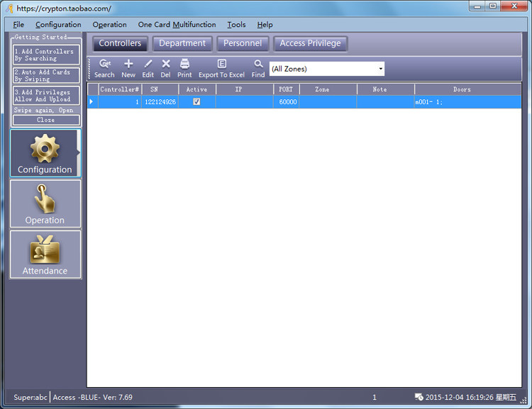The width and height of the screenshot is (532, 409).
Task: Click the Swipe again, Open label
Action: point(43,110)
